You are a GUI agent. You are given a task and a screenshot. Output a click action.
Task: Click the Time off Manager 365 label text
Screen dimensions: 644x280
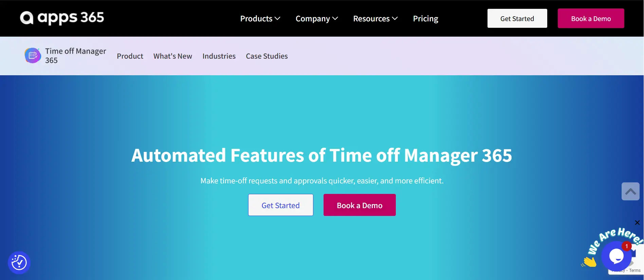click(x=75, y=55)
